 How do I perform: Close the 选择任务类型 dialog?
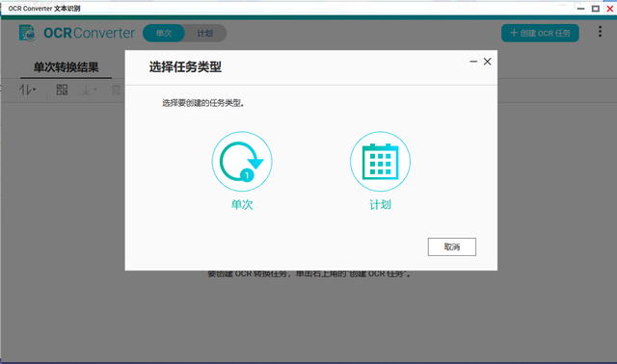coord(487,62)
